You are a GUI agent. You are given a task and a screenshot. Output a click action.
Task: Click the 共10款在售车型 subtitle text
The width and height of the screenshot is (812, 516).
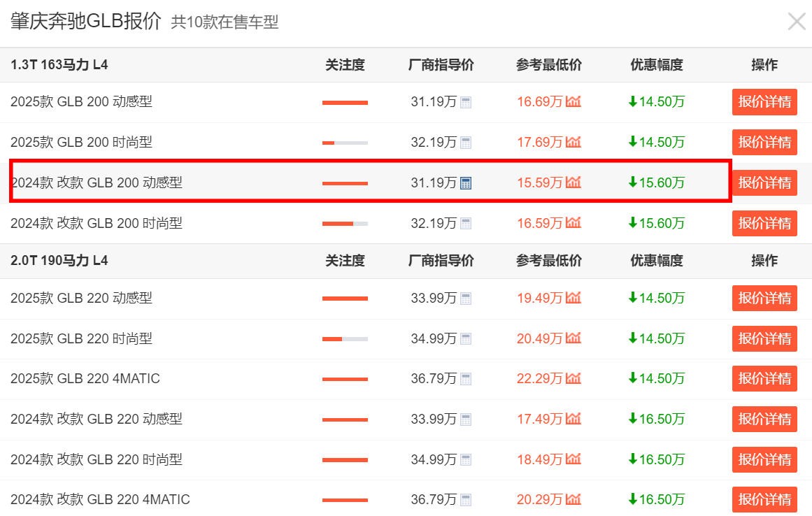[x=225, y=22]
